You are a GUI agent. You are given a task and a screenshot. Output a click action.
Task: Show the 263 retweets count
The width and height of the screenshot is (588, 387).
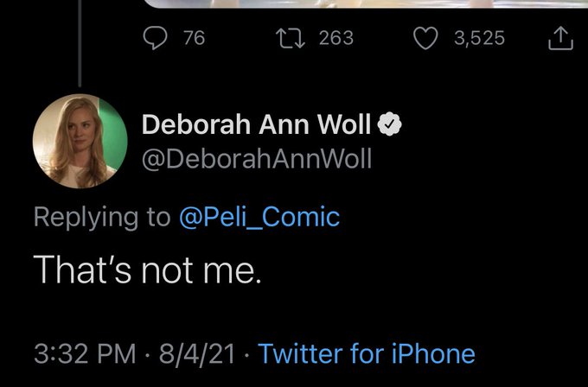pyautogui.click(x=336, y=38)
